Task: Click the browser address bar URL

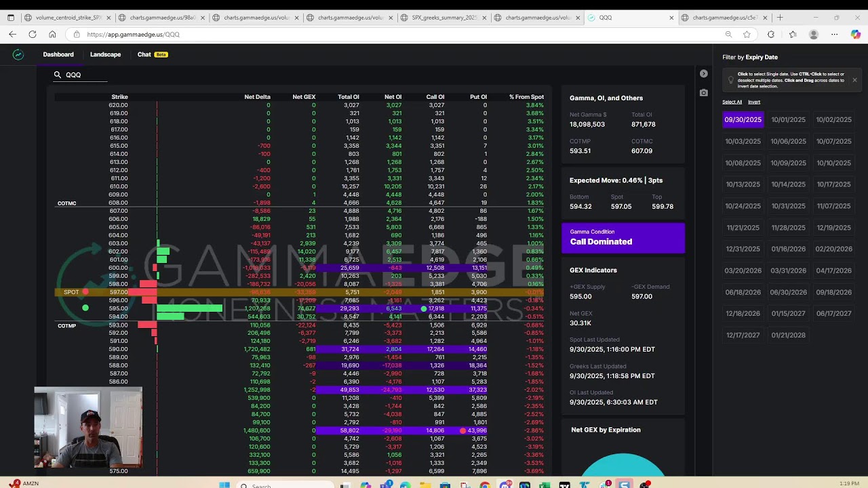Action: click(133, 34)
